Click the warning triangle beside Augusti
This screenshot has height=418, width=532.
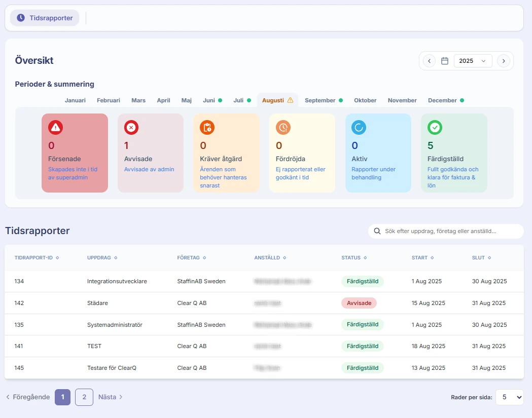(x=290, y=100)
